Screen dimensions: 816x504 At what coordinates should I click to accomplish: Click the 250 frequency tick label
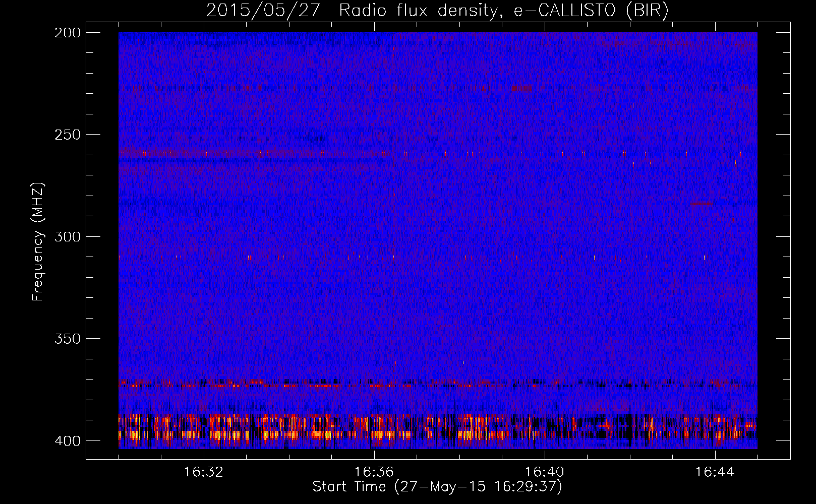[68, 135]
